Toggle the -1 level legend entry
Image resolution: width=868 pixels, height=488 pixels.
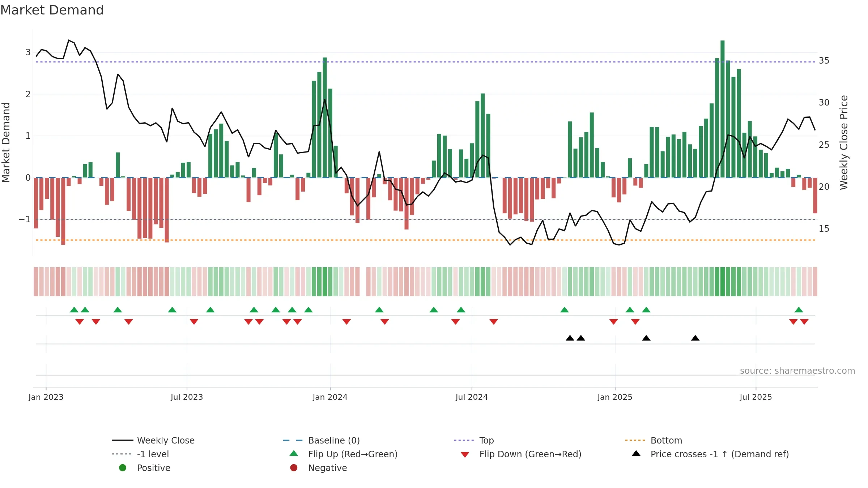click(x=153, y=454)
